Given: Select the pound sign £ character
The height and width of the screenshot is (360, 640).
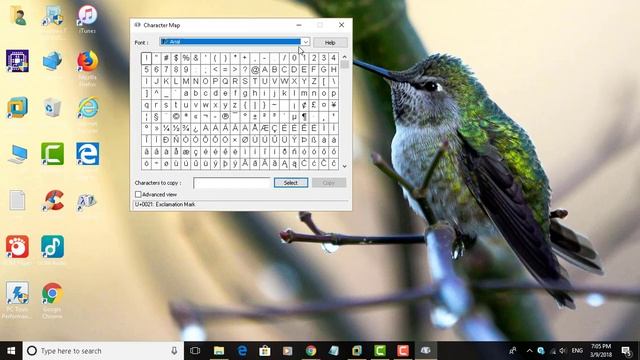Looking at the screenshot, I should coord(314,105).
